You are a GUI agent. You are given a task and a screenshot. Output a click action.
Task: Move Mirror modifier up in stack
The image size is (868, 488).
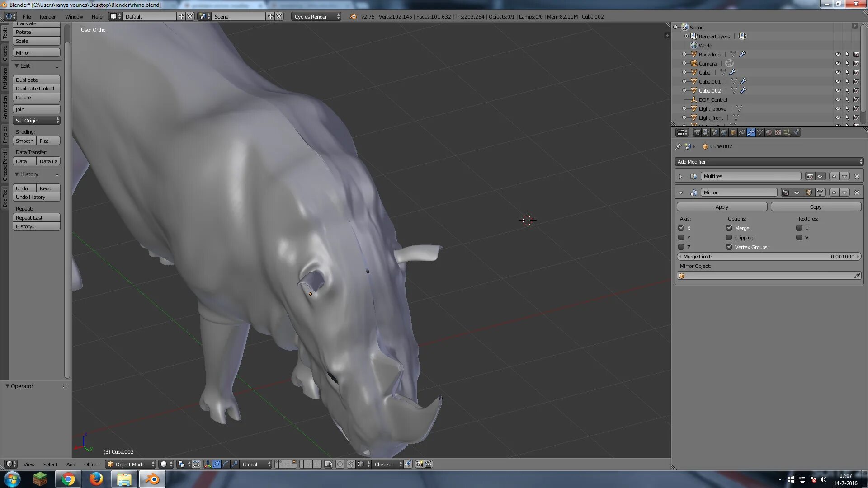coord(834,192)
